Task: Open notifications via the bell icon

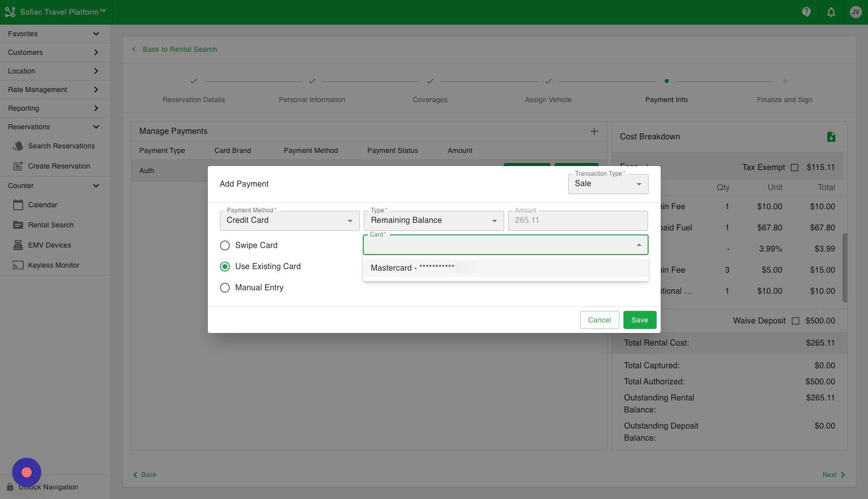Action: [831, 12]
